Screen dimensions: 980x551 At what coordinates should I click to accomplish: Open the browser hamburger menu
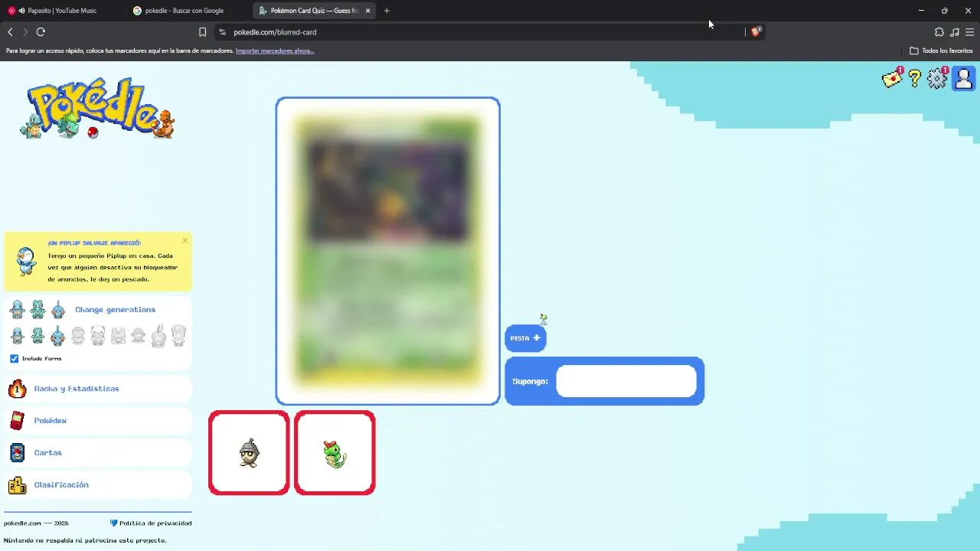[x=970, y=32]
